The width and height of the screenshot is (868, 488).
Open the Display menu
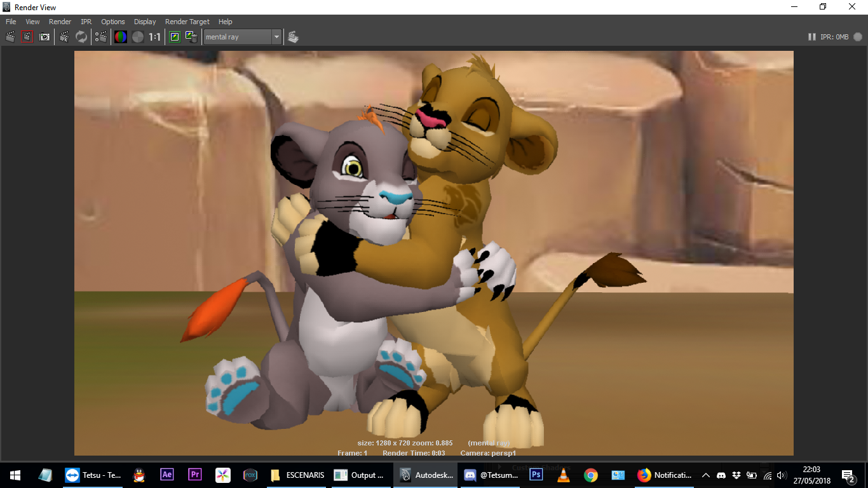(145, 22)
